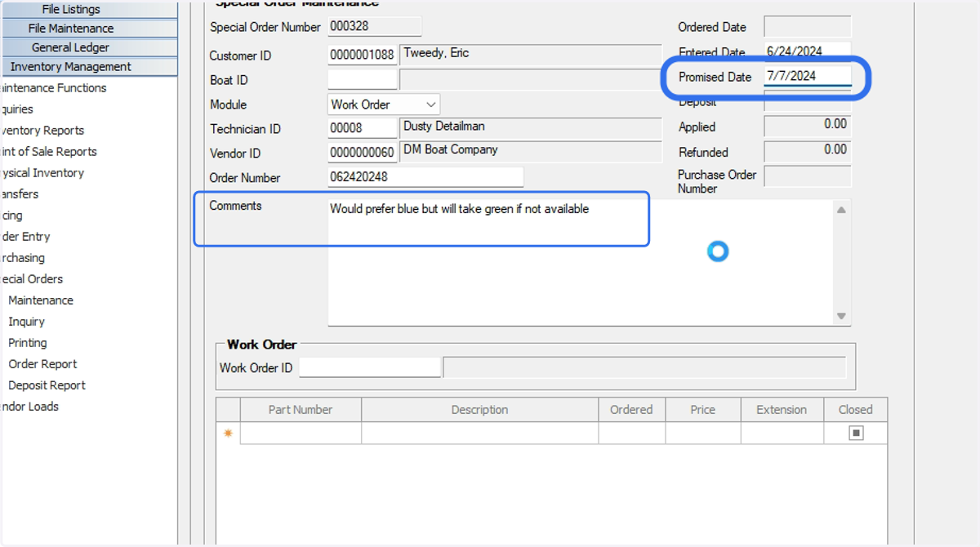Open Order Entry in sidebar

point(25,237)
